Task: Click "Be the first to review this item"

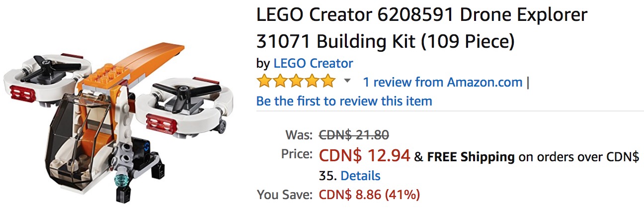Action: 344,101
